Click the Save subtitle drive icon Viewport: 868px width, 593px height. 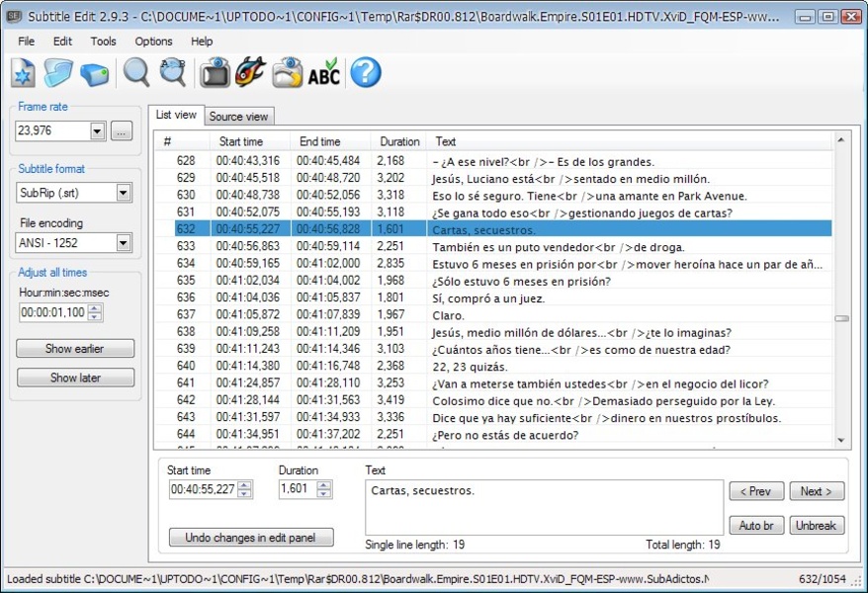[94, 73]
